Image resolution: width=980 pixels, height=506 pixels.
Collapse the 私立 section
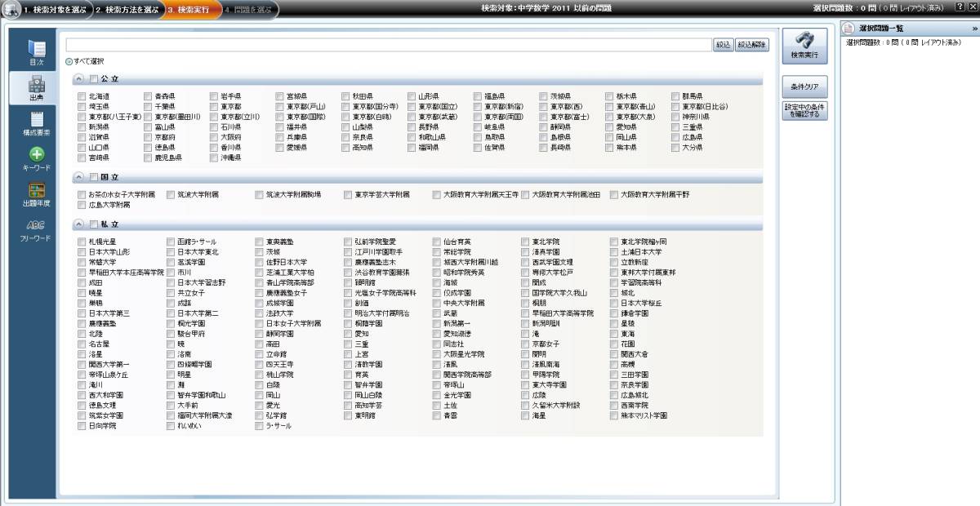tap(78, 224)
